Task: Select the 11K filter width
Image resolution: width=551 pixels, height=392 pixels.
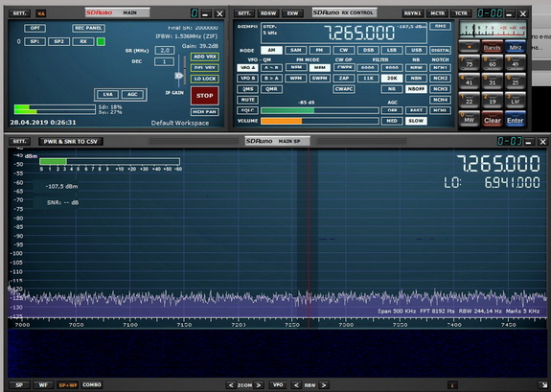Action: [368, 78]
